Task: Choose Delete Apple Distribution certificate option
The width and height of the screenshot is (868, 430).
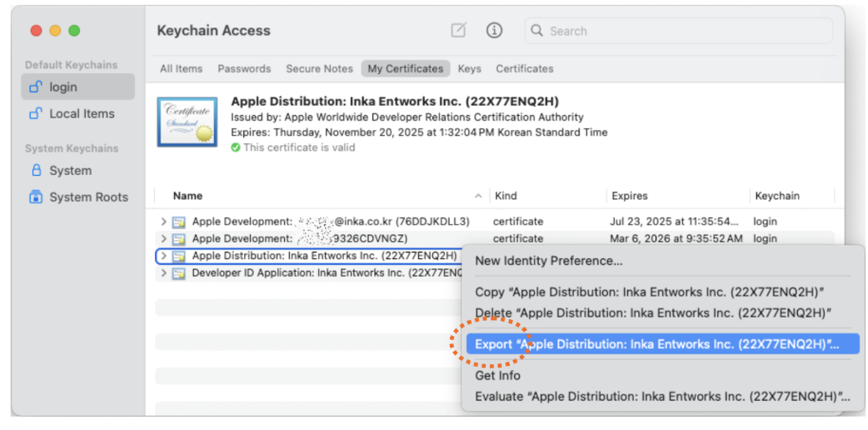Action: [655, 312]
